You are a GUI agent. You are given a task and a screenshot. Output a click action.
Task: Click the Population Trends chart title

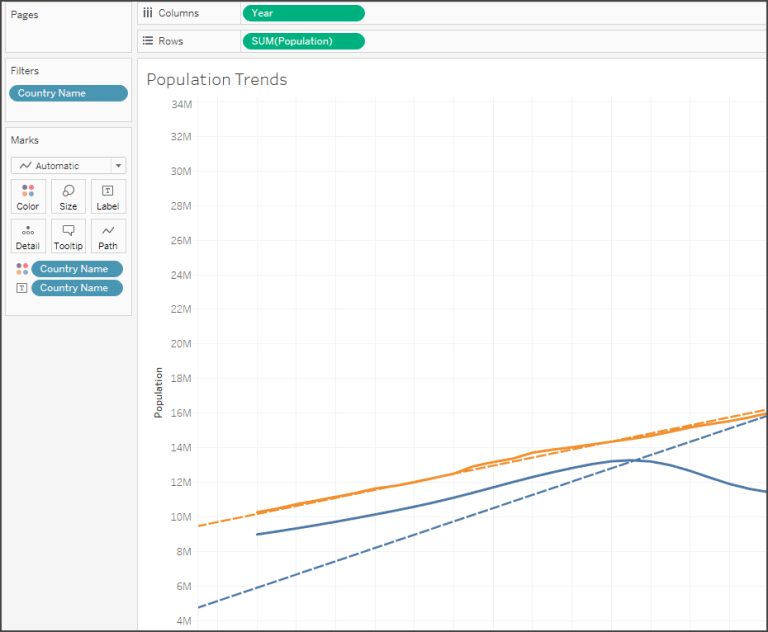pos(217,80)
